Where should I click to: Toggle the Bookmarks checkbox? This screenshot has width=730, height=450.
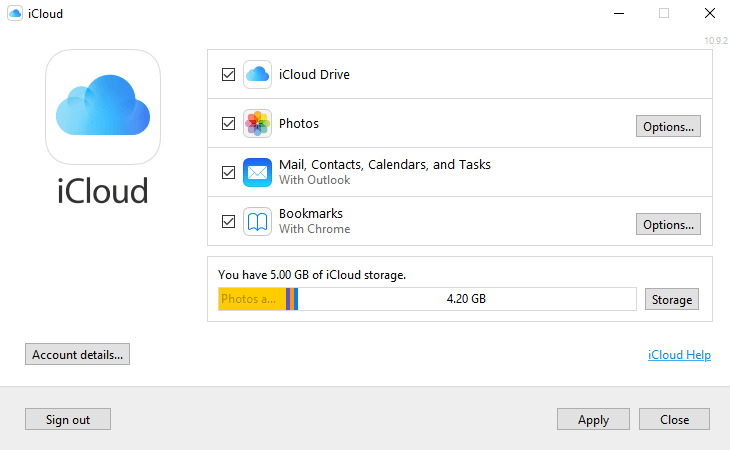point(228,222)
